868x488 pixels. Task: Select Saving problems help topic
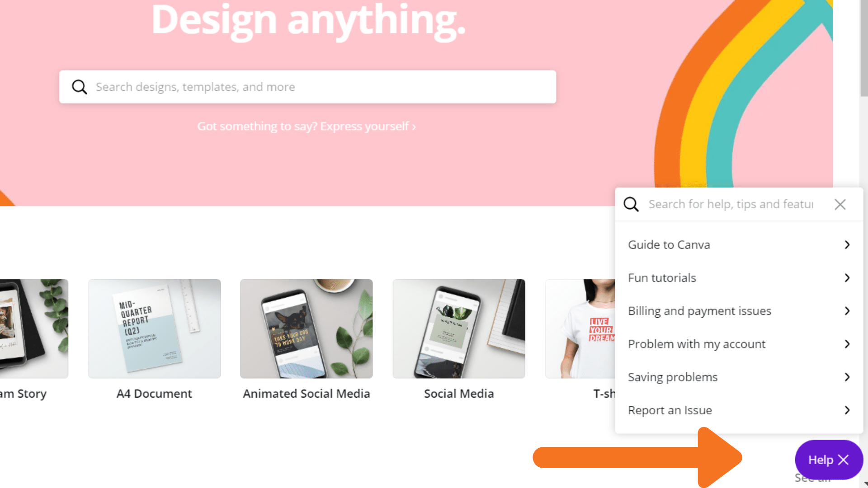coord(739,377)
